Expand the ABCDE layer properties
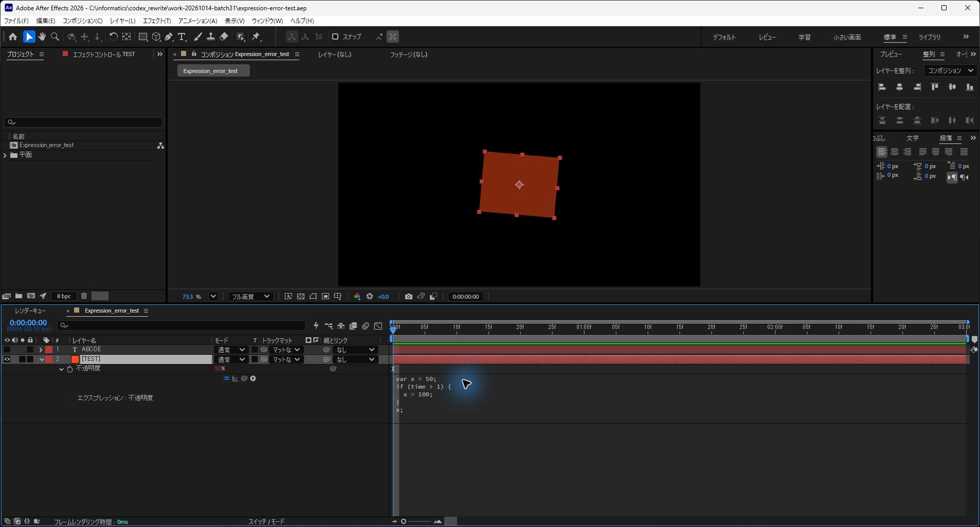The height and width of the screenshot is (527, 980). coord(41,350)
